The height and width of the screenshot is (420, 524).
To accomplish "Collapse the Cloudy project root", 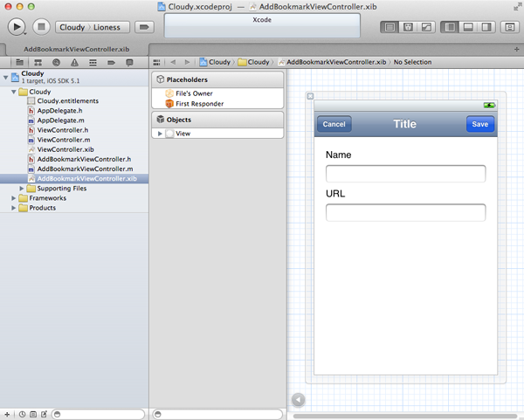I will (6, 77).
